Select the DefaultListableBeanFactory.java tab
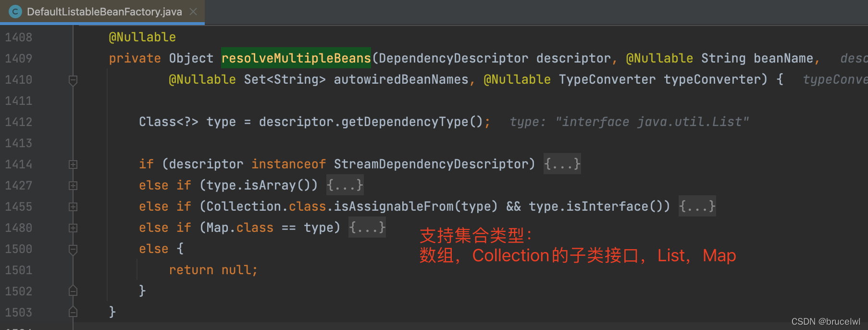 102,12
